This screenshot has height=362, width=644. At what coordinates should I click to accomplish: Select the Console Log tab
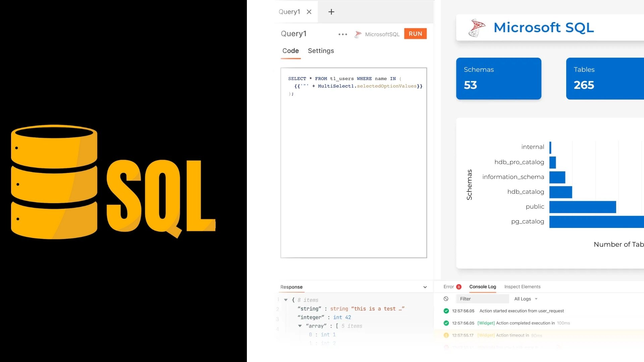pyautogui.click(x=482, y=287)
